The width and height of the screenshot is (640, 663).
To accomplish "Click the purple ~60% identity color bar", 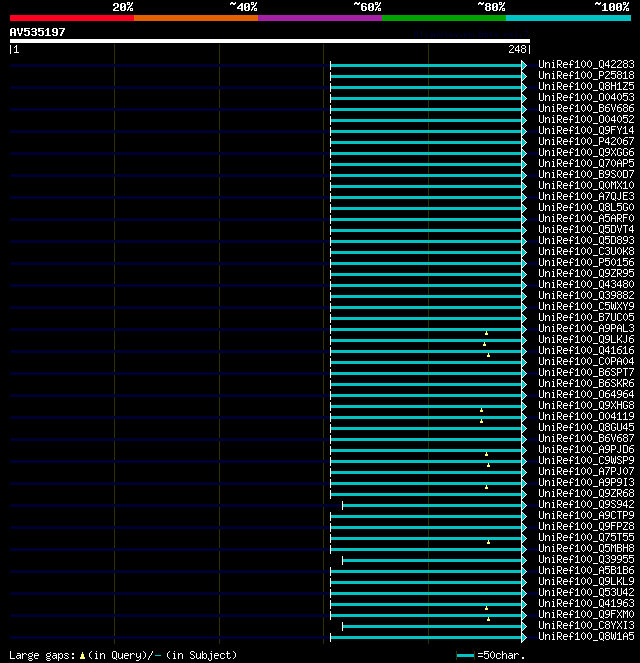I will click(x=320, y=18).
